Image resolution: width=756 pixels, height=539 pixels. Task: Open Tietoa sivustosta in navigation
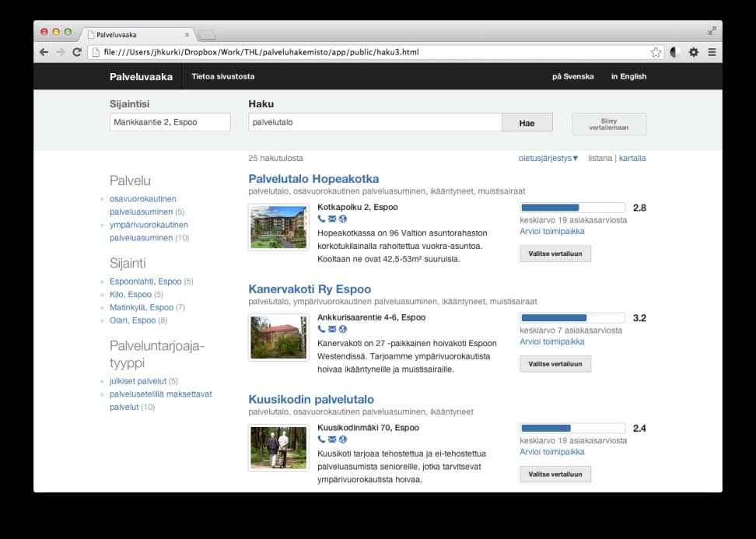(x=222, y=76)
